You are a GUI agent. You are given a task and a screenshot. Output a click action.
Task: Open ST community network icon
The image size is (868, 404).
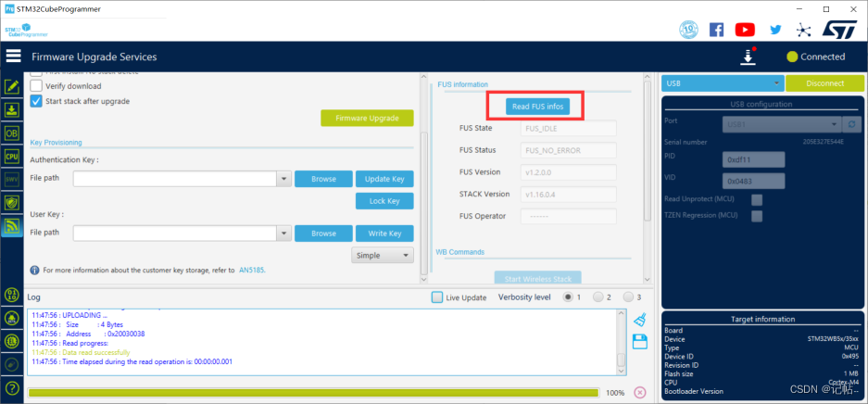[x=803, y=30]
